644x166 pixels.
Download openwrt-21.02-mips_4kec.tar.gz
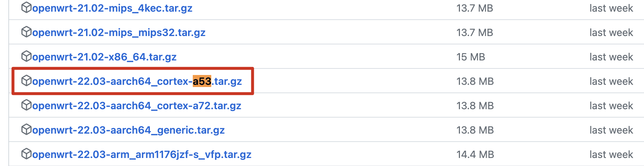coord(112,8)
